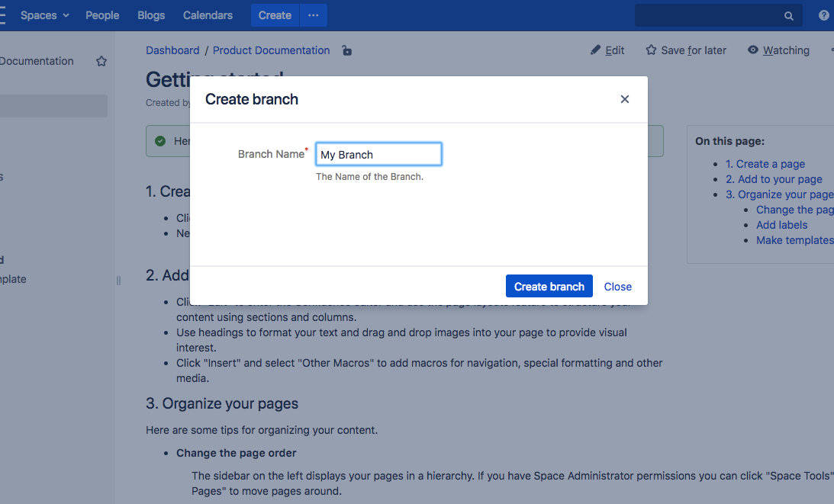This screenshot has height=504, width=834.
Task: Click the Close link in dialog footer
Action: coord(617,287)
